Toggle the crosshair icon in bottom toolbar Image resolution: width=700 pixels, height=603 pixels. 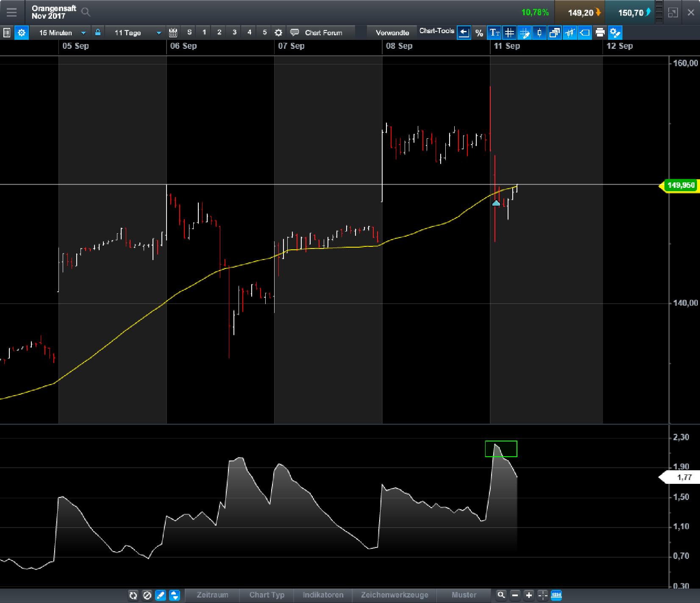(x=543, y=595)
